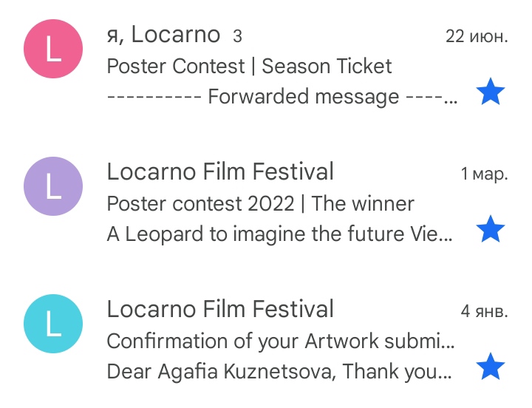This screenshot has height=408, width=532.
Task: Unstar the Poster Contest Season Ticket email
Action: pyautogui.click(x=491, y=92)
